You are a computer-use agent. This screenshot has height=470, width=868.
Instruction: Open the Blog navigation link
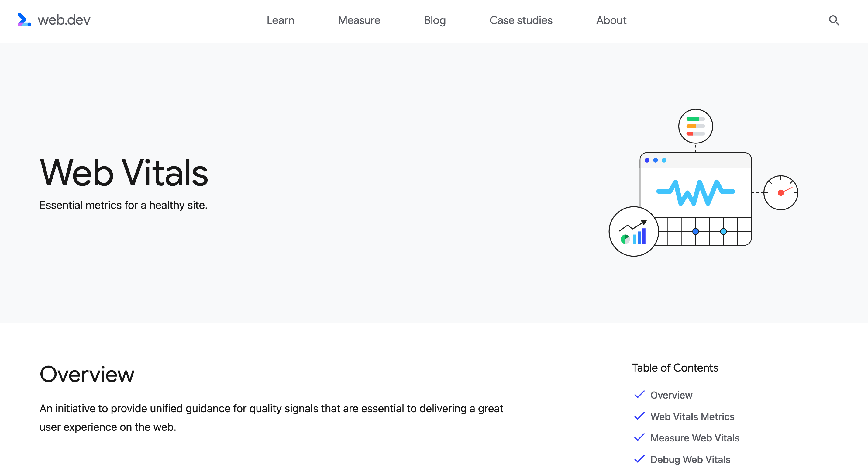tap(435, 21)
